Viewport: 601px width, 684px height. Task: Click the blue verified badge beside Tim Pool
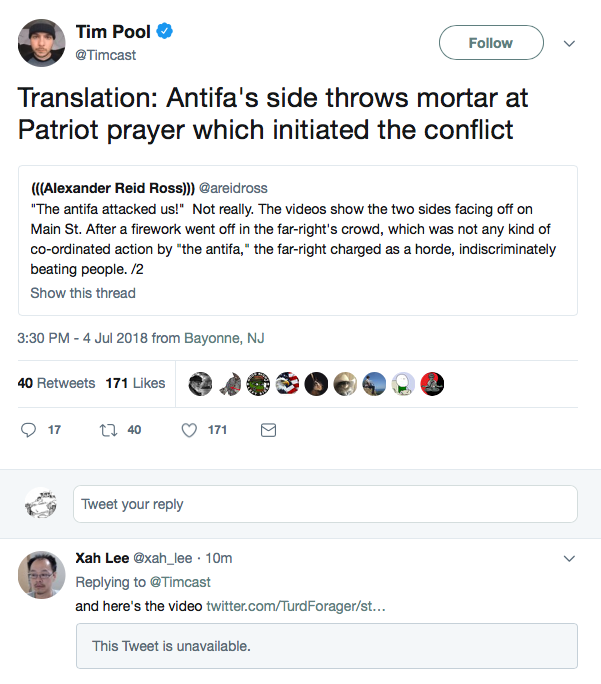point(165,32)
